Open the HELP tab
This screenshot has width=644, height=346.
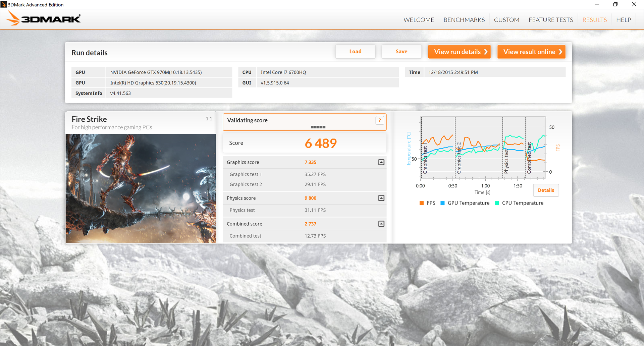pyautogui.click(x=624, y=20)
